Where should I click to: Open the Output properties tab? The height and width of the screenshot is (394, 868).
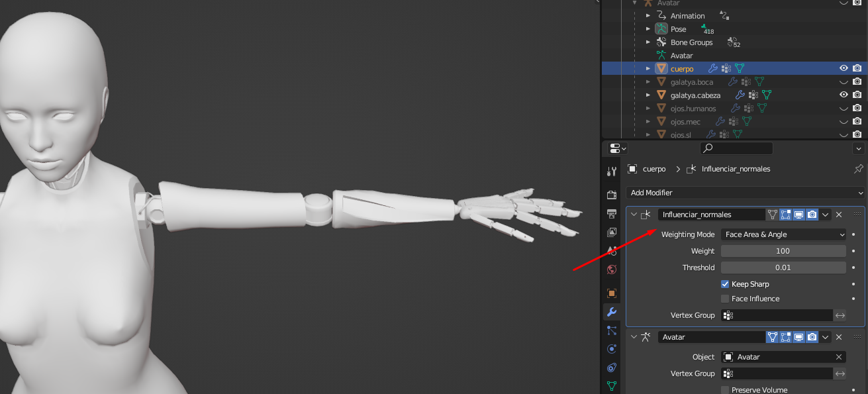coord(612,213)
